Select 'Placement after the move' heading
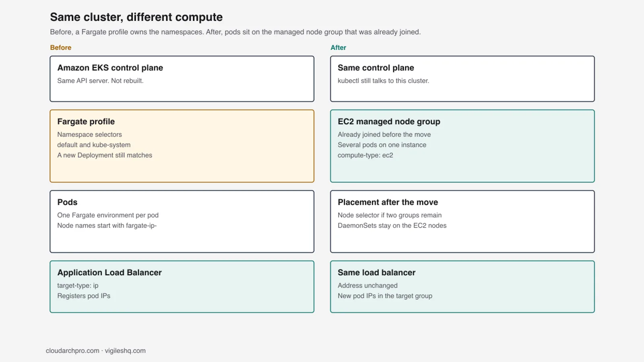Screen dimensions: 644x362 pyautogui.click(x=388, y=202)
